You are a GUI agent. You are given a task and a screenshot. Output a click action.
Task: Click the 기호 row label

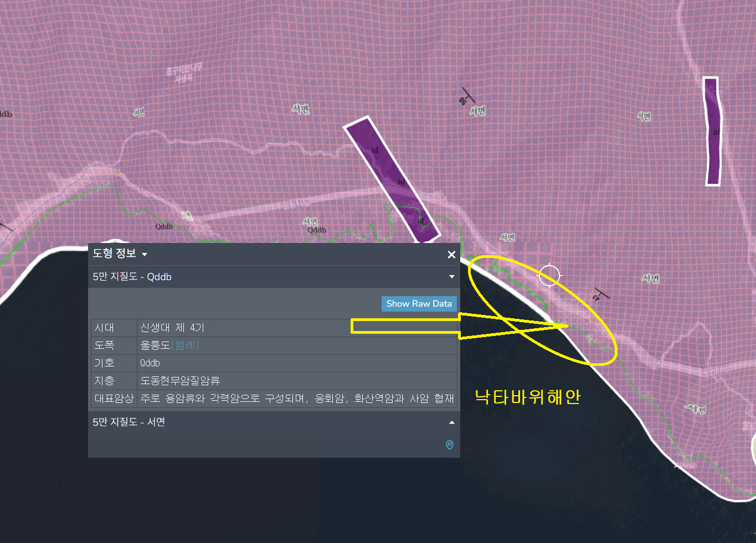coord(114,363)
